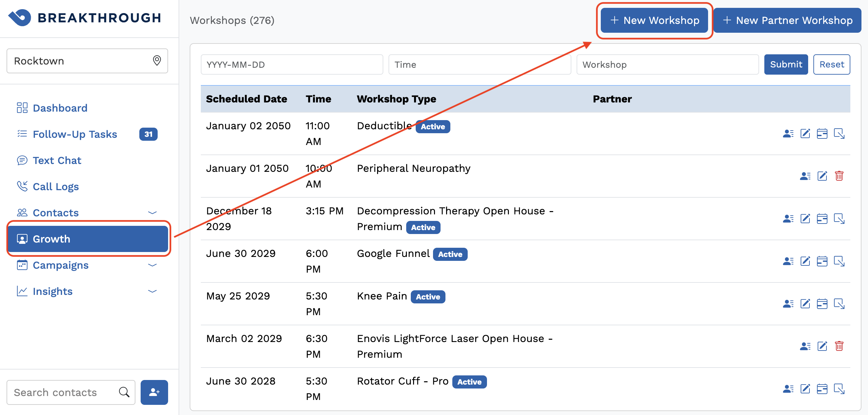Go to Follow-Up Tasks
Viewport: 868px width, 415px height.
point(75,134)
